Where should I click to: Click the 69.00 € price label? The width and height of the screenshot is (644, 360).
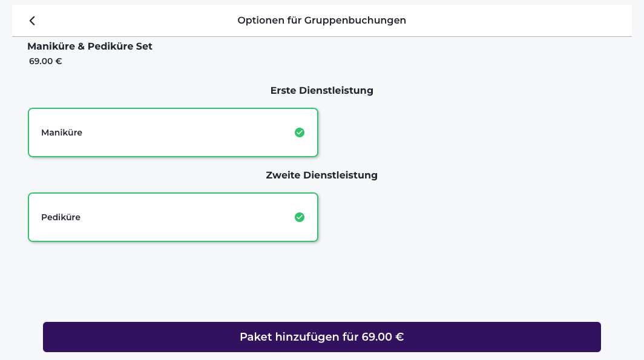(x=45, y=61)
